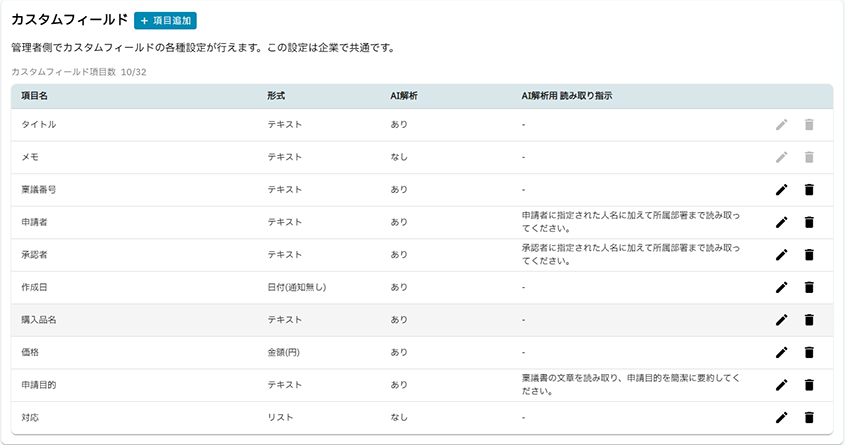Image resolution: width=845 pixels, height=445 pixels.
Task: Click the 承認者 row reading instruction text
Action: pyautogui.click(x=631, y=255)
